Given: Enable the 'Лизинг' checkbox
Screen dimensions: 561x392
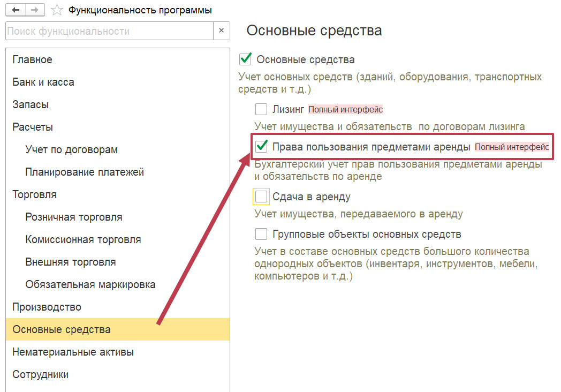Looking at the screenshot, I should pos(261,109).
